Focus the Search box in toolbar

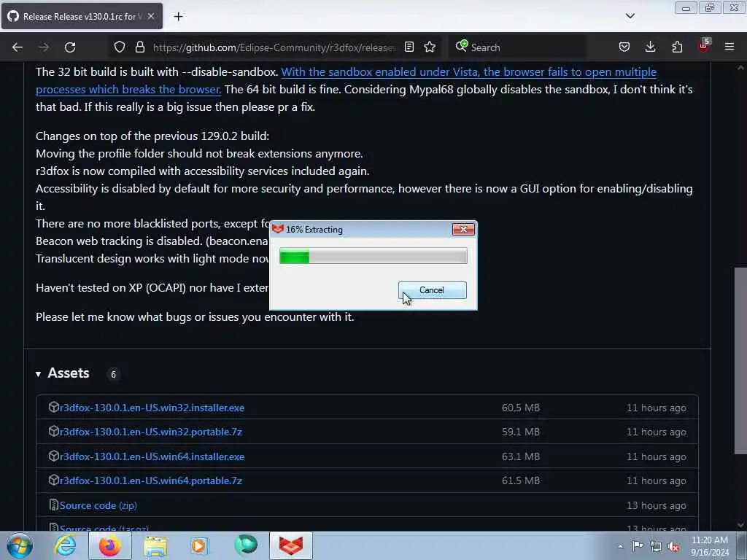[518, 47]
